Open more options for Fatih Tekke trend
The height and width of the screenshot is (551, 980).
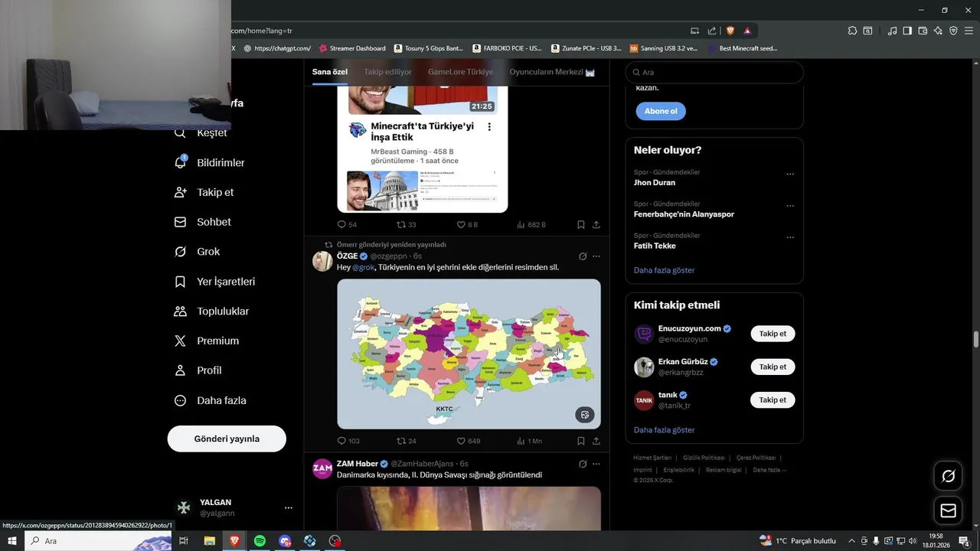click(790, 238)
